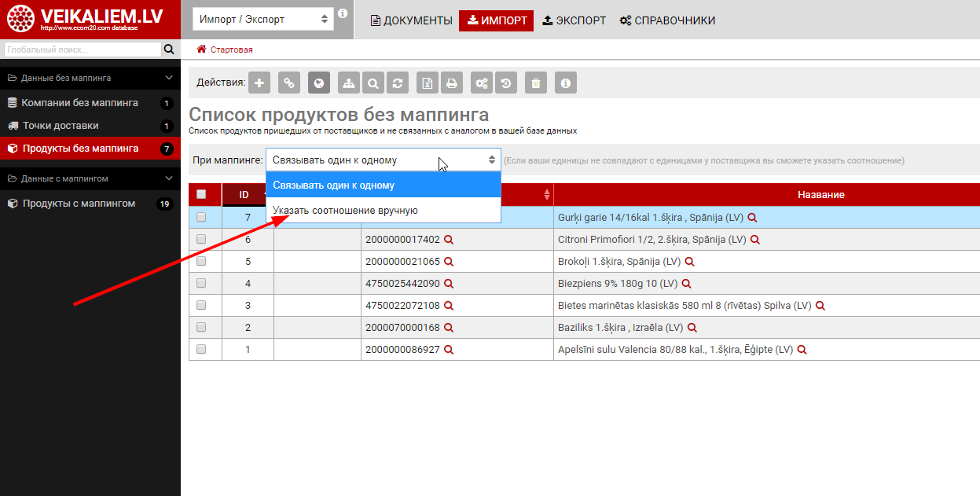Click the hierarchy sitemap action icon

coord(348,83)
